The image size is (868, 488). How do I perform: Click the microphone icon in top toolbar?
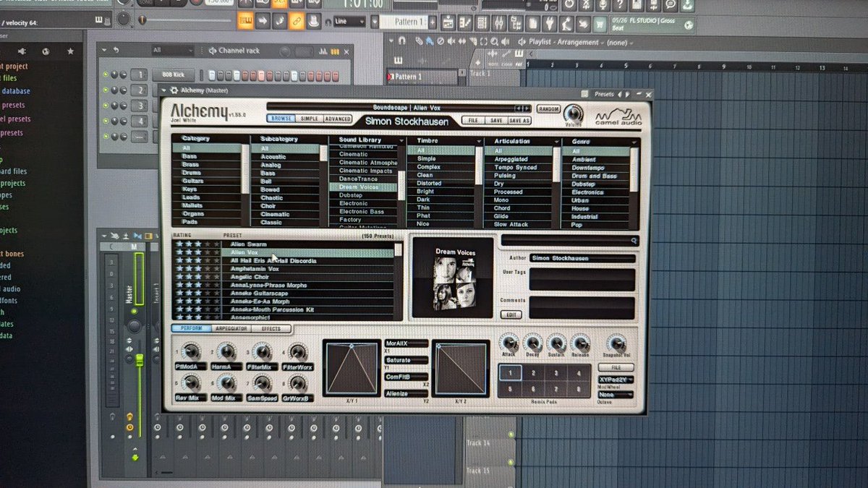pyautogui.click(x=603, y=4)
